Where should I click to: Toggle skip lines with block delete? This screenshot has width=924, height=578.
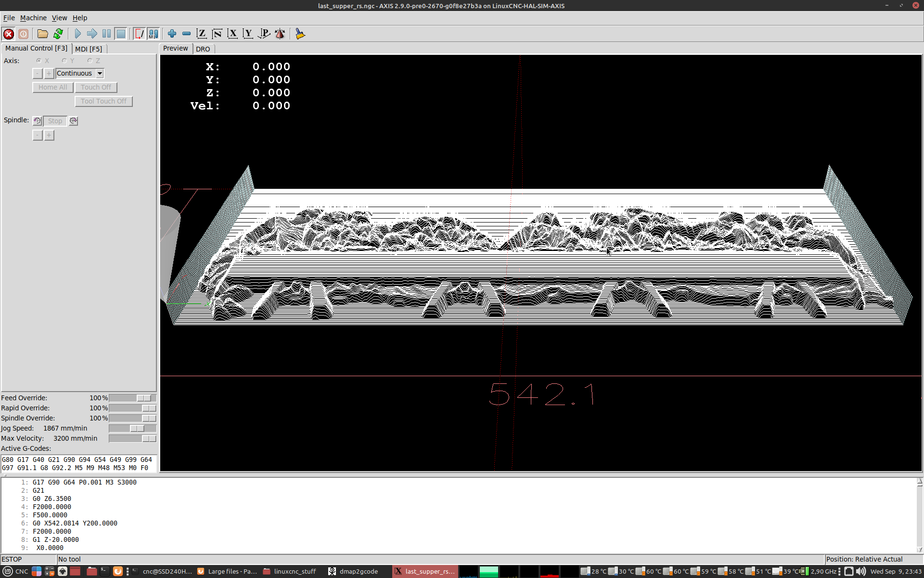point(139,34)
